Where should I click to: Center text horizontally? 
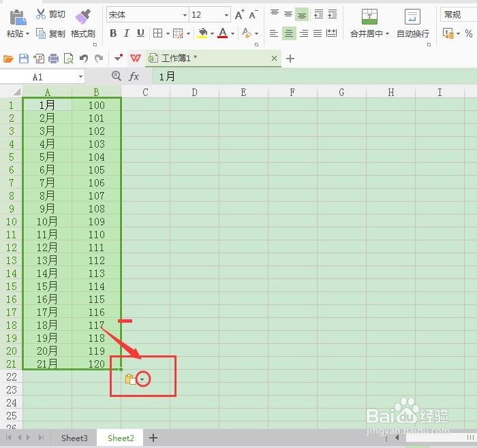[289, 33]
